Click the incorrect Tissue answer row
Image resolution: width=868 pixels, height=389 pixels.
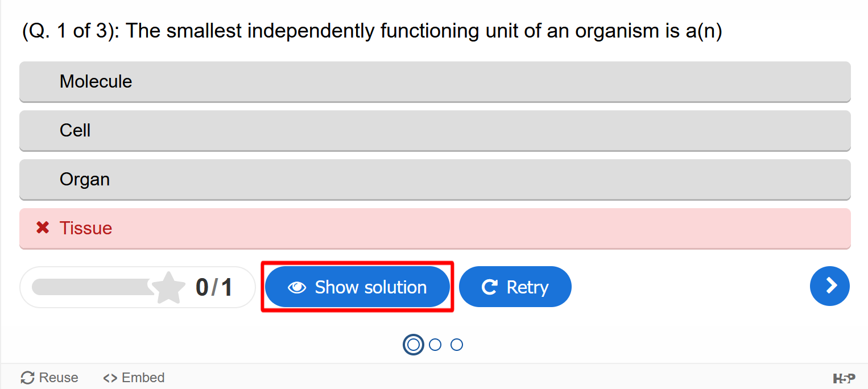435,228
